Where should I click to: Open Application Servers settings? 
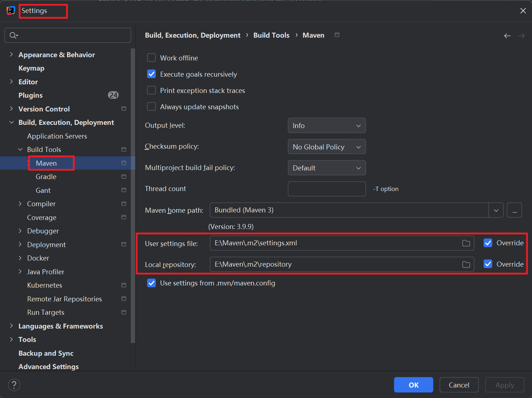tap(57, 136)
